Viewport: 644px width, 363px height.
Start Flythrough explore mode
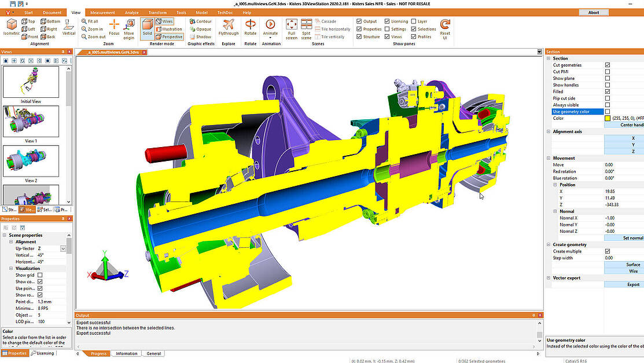tap(229, 28)
